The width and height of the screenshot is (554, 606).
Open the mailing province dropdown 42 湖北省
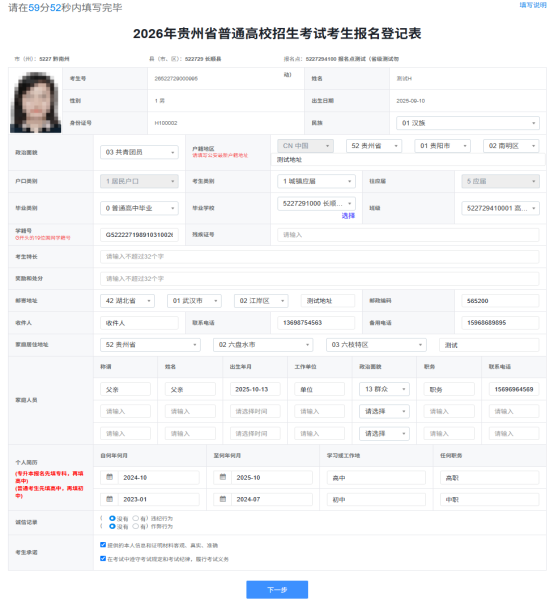(x=127, y=301)
